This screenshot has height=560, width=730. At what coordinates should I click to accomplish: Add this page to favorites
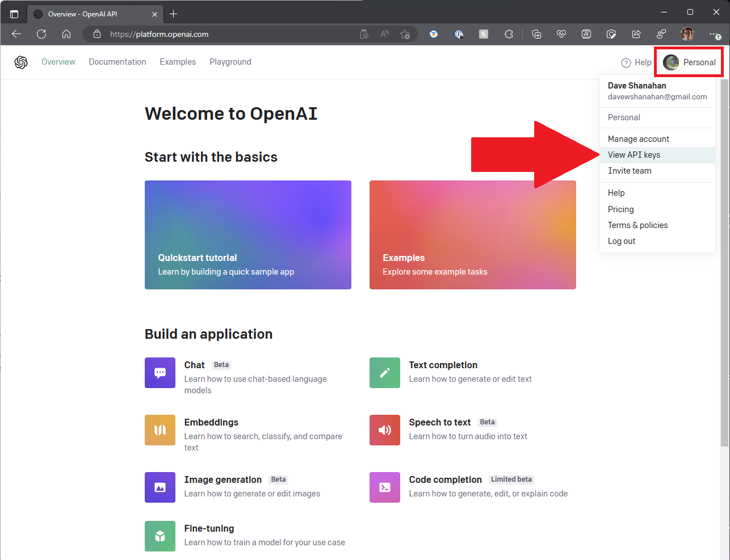pos(405,34)
